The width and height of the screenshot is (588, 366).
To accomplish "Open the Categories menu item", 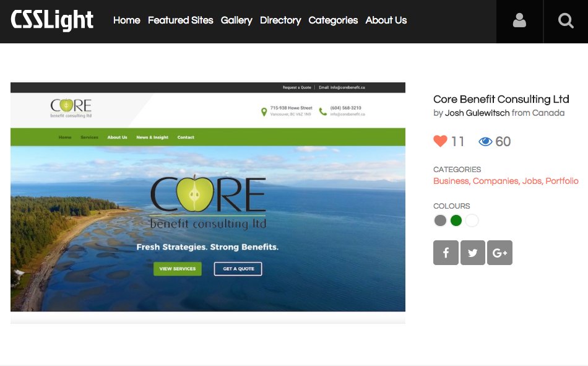I will coord(333,20).
